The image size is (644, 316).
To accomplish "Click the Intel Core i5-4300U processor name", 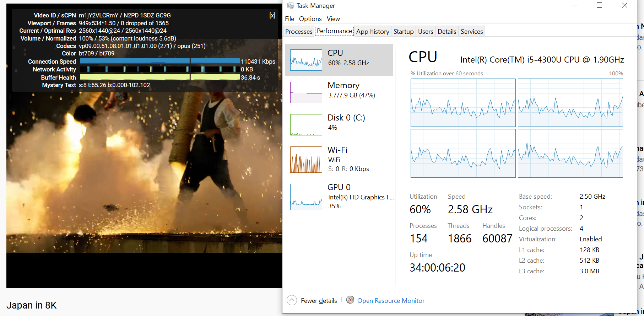I will point(542,60).
